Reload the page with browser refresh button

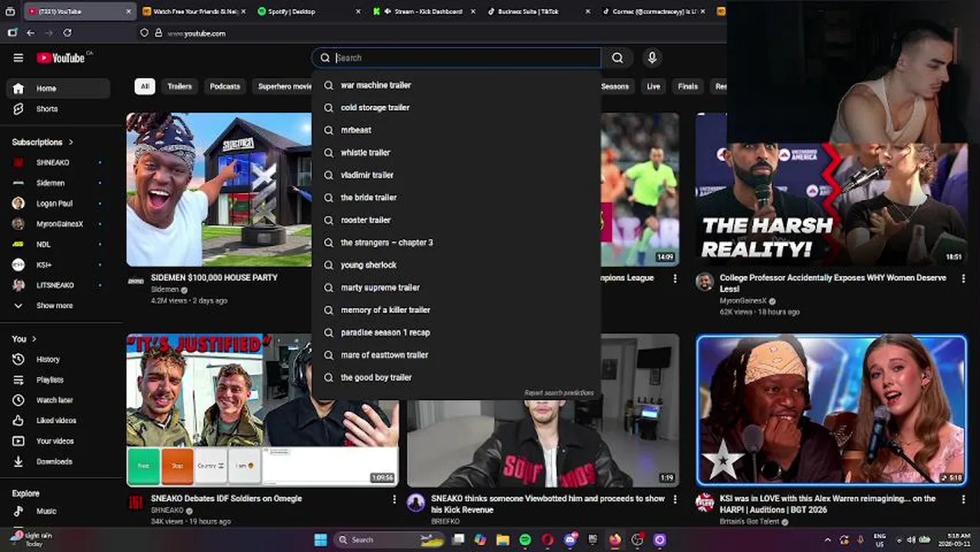coord(67,33)
